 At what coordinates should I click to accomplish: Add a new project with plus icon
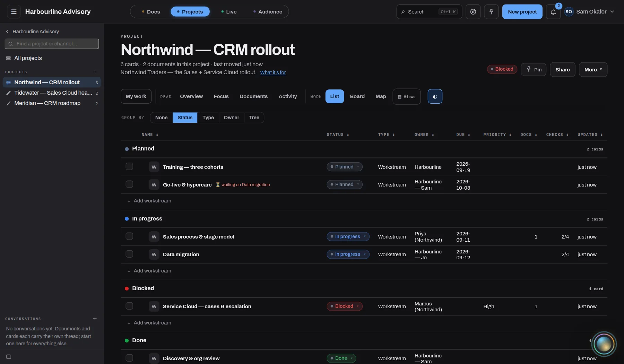click(x=95, y=72)
